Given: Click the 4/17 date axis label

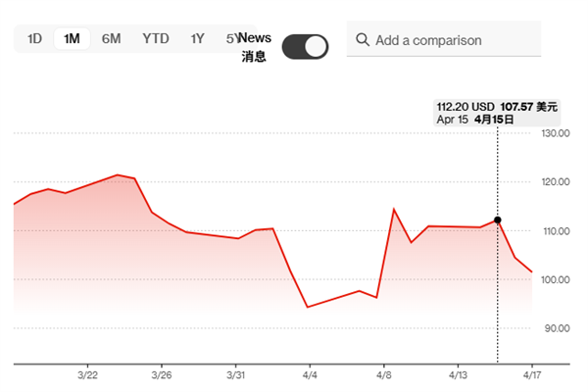Looking at the screenshot, I should click(x=532, y=375).
